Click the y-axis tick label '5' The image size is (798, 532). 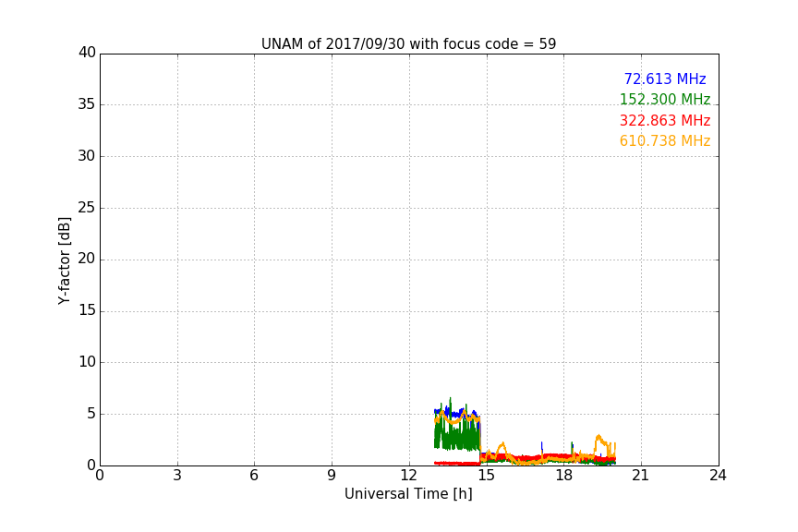[x=91, y=414]
